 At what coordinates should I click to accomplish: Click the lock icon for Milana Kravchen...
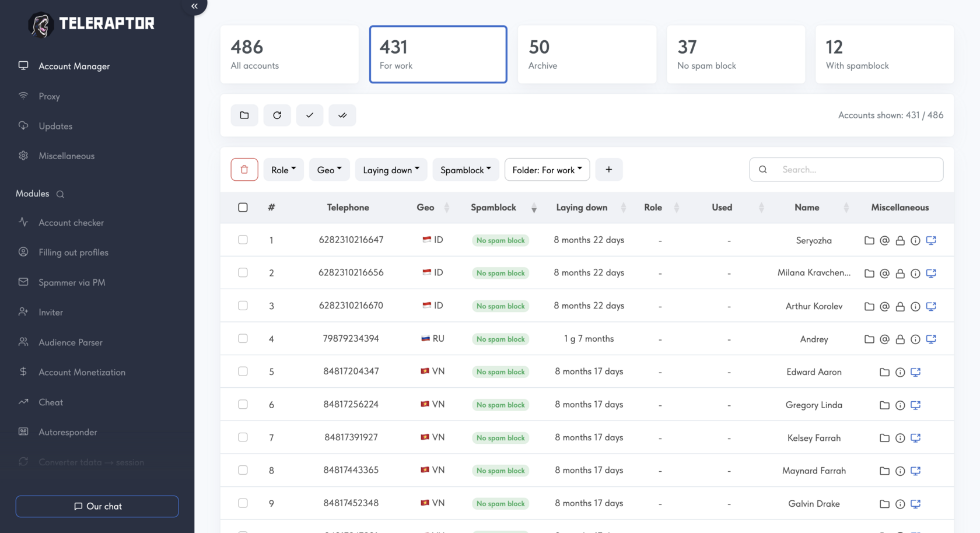point(900,273)
